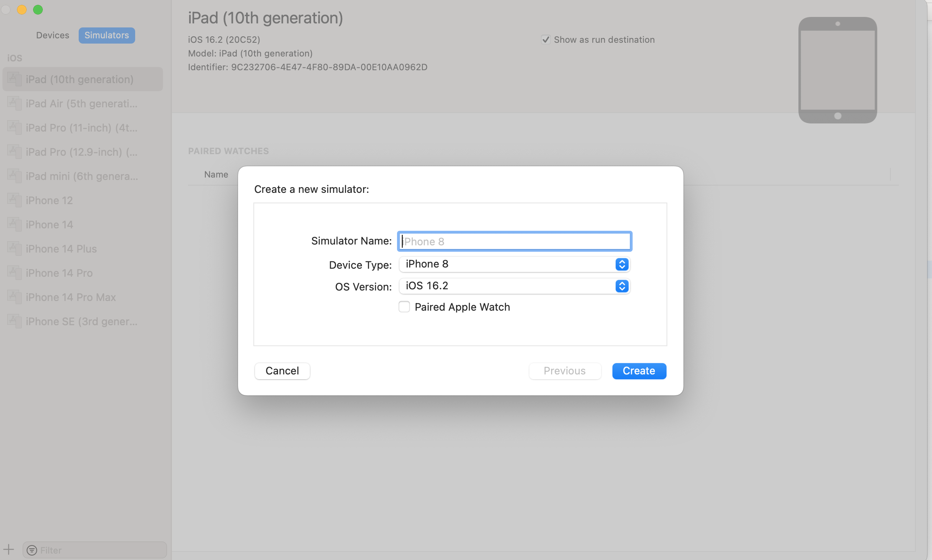Select iPad (10th generation) in the sidebar

pos(83,79)
